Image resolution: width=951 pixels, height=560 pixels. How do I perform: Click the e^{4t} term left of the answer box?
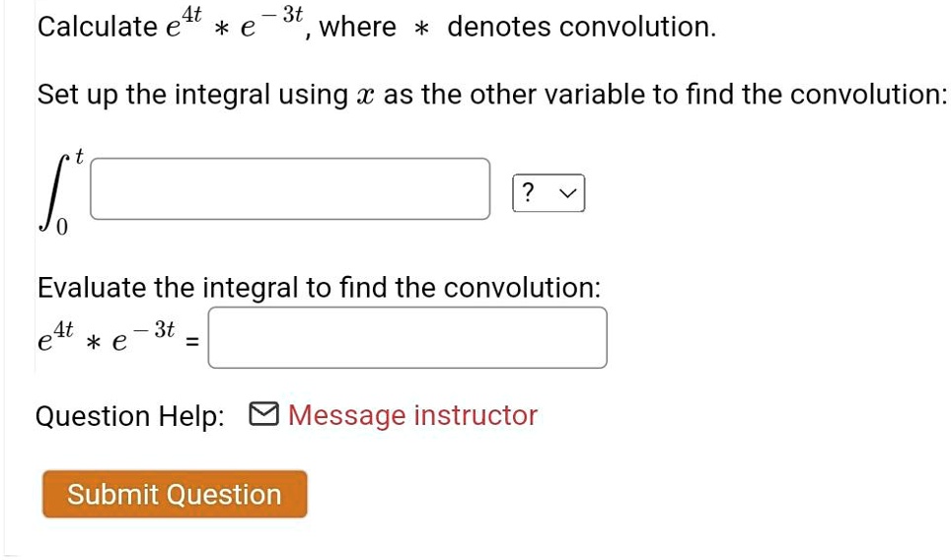tap(55, 336)
